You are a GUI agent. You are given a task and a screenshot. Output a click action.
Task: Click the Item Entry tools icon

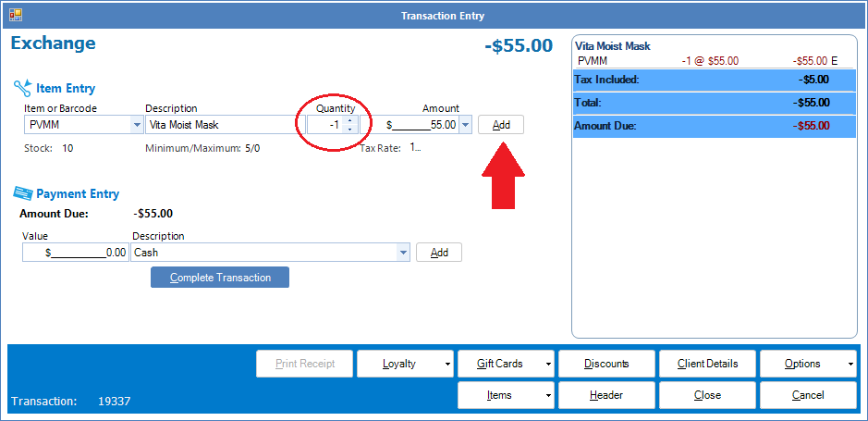pyautogui.click(x=22, y=89)
